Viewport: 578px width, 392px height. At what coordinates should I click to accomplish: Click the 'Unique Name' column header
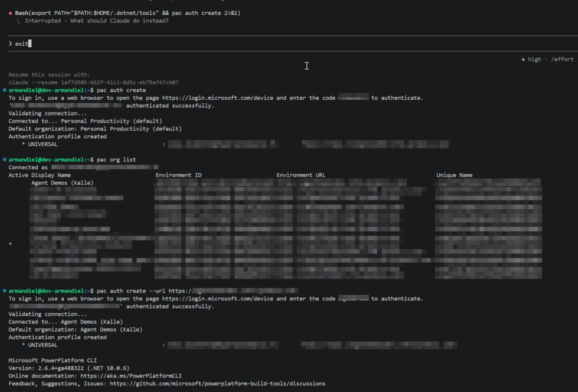(454, 175)
